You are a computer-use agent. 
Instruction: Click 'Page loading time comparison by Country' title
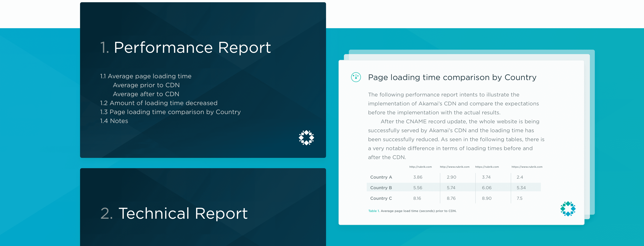(452, 77)
